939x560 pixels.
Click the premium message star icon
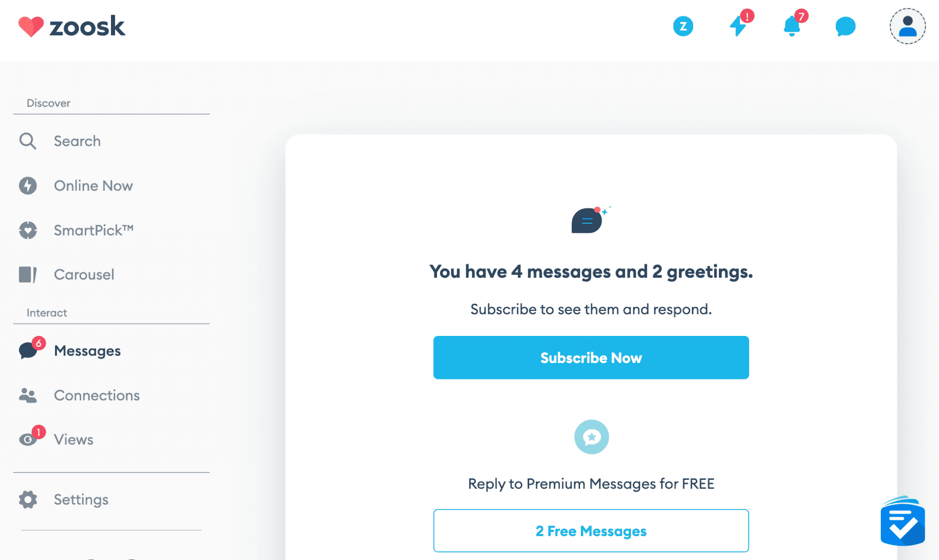(x=591, y=437)
